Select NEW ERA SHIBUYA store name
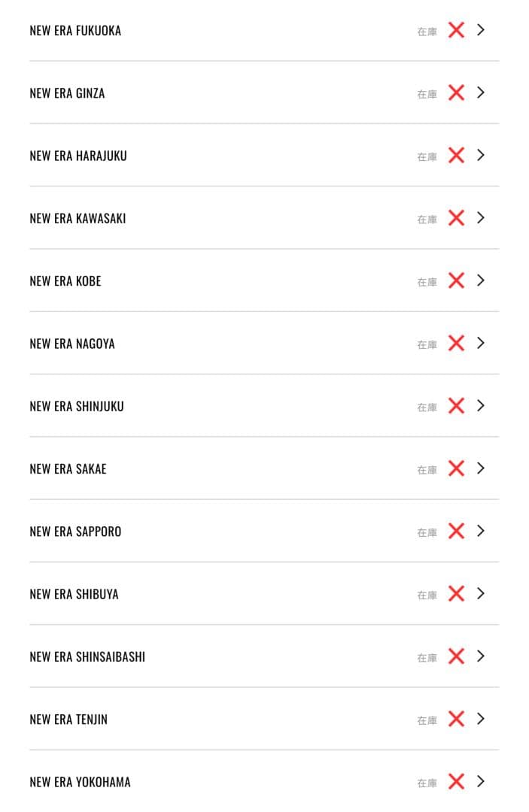529x812 pixels. click(74, 595)
